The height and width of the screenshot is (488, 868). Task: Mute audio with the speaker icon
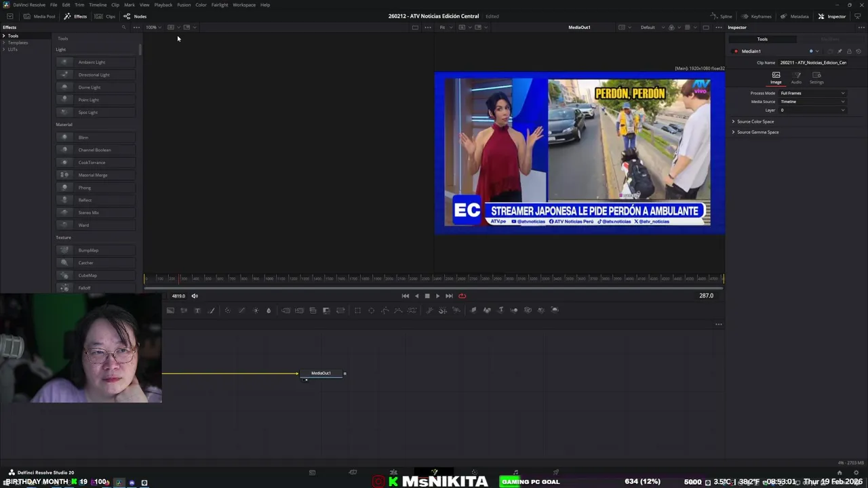click(x=195, y=296)
